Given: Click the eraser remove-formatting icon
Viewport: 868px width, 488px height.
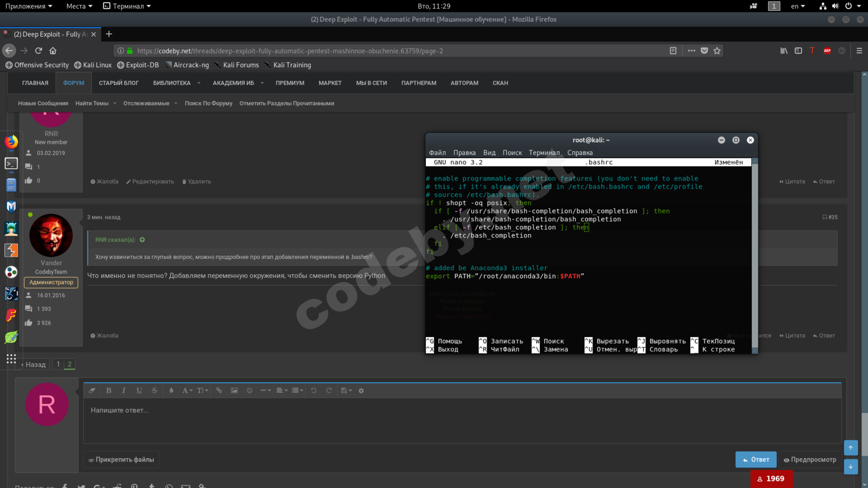Looking at the screenshot, I should pyautogui.click(x=92, y=390).
